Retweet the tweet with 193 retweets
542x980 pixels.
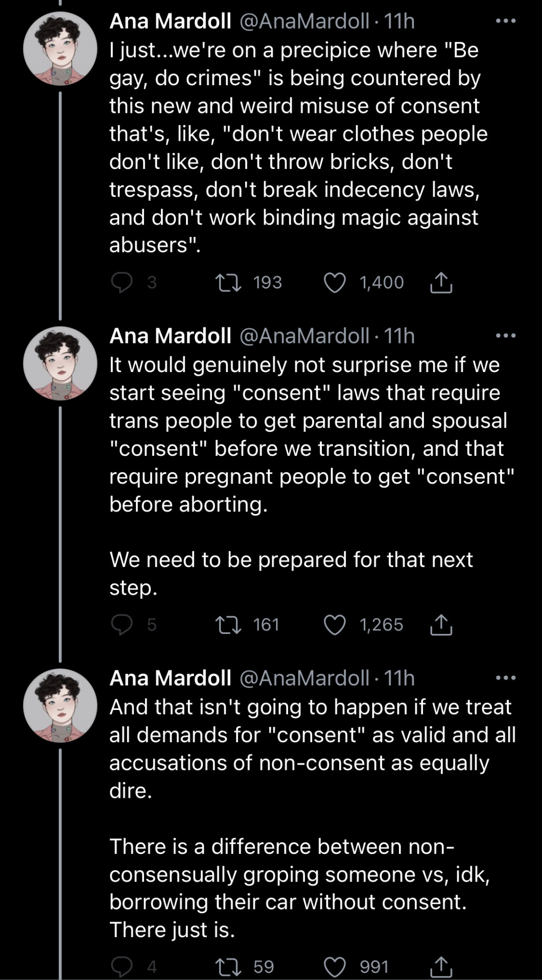228,282
